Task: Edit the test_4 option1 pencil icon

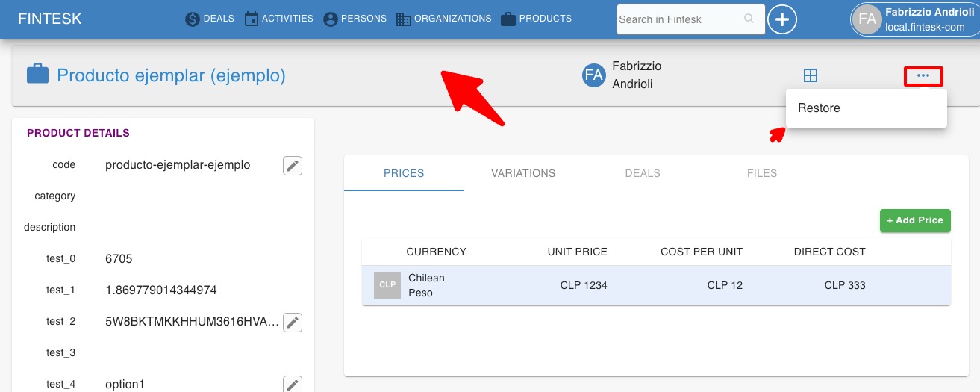Action: pos(293,385)
